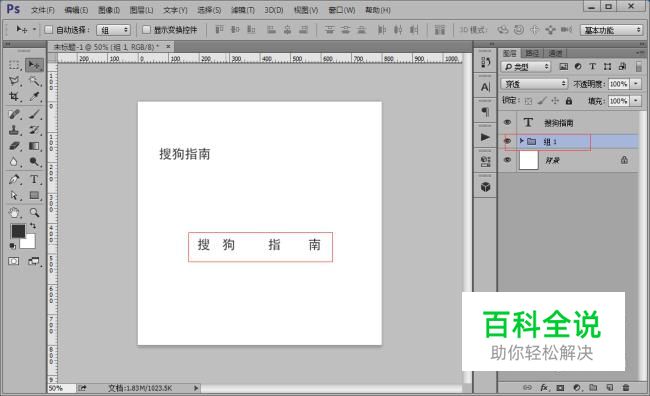Viewport: 650px width, 396px height.
Task: Open the Move tool preset picker arrow
Action: (x=34, y=29)
